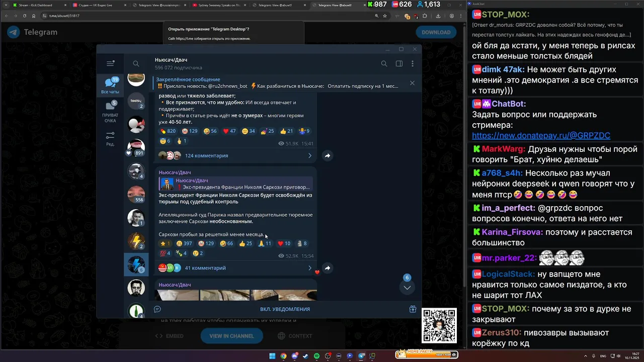Switch to 'Sydney Sweeney Speaks' YouTube tab
Screen dimensions: 644x362
pyautogui.click(x=220, y=5)
